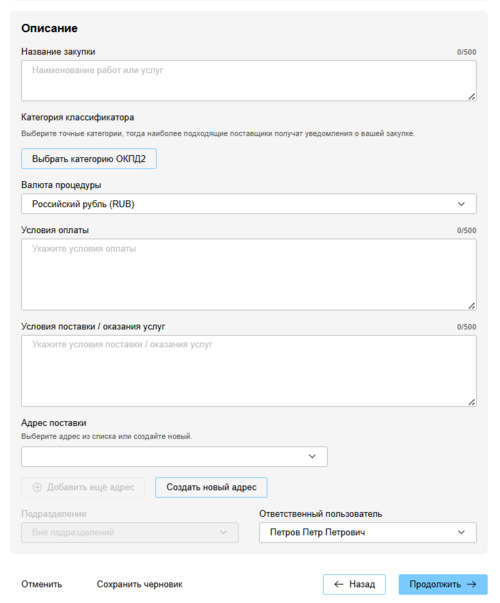Select the Российский рубль (RUB) combo box
Screen dimensions: 500x603
249,204
